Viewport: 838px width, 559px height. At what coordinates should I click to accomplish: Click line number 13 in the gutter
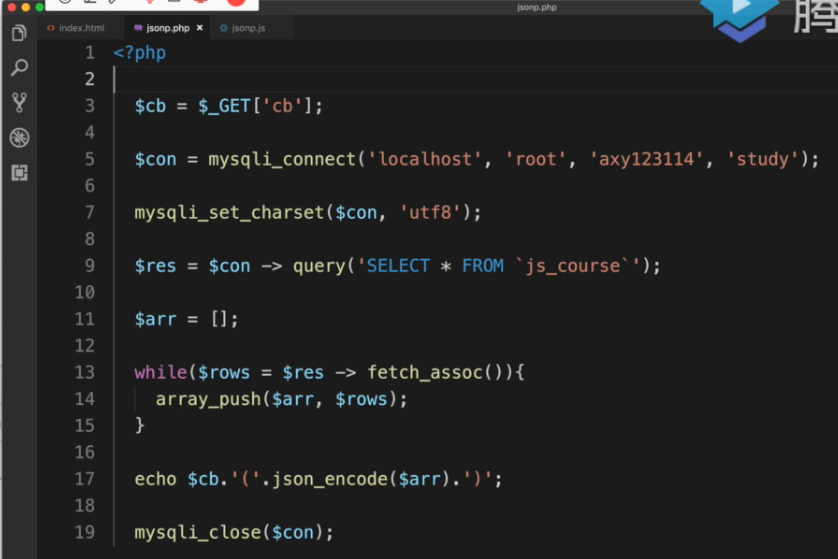click(84, 372)
